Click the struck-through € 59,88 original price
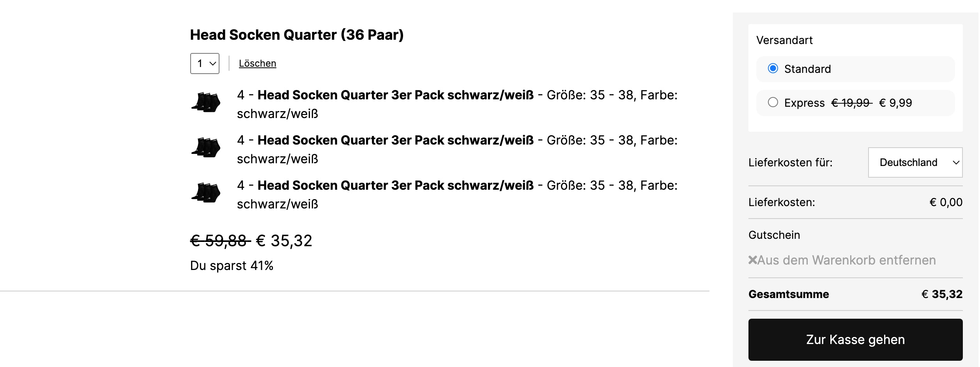 tap(220, 241)
